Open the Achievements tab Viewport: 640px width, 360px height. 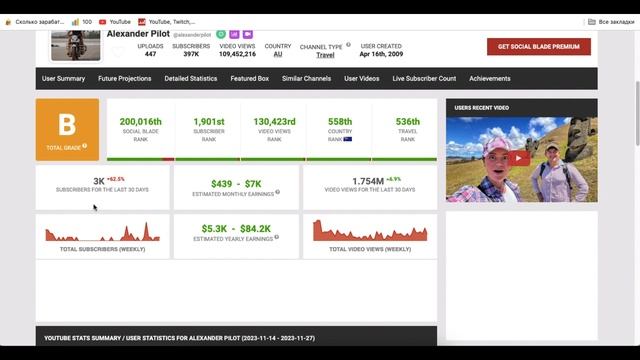click(489, 78)
